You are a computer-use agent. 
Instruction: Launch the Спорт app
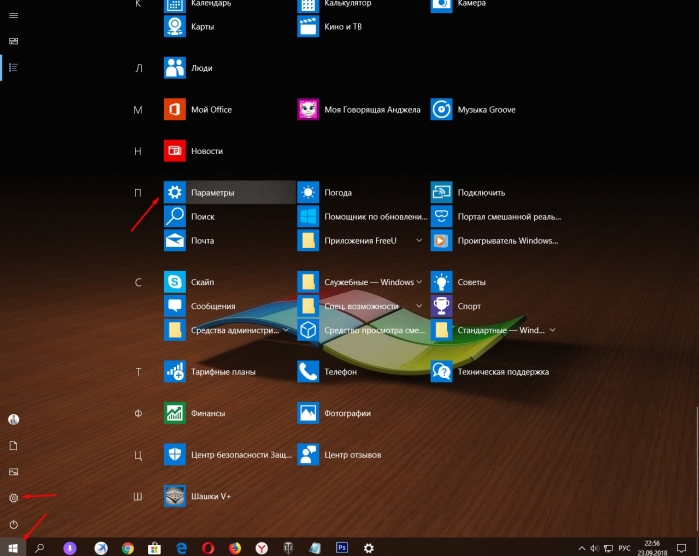tap(456, 306)
